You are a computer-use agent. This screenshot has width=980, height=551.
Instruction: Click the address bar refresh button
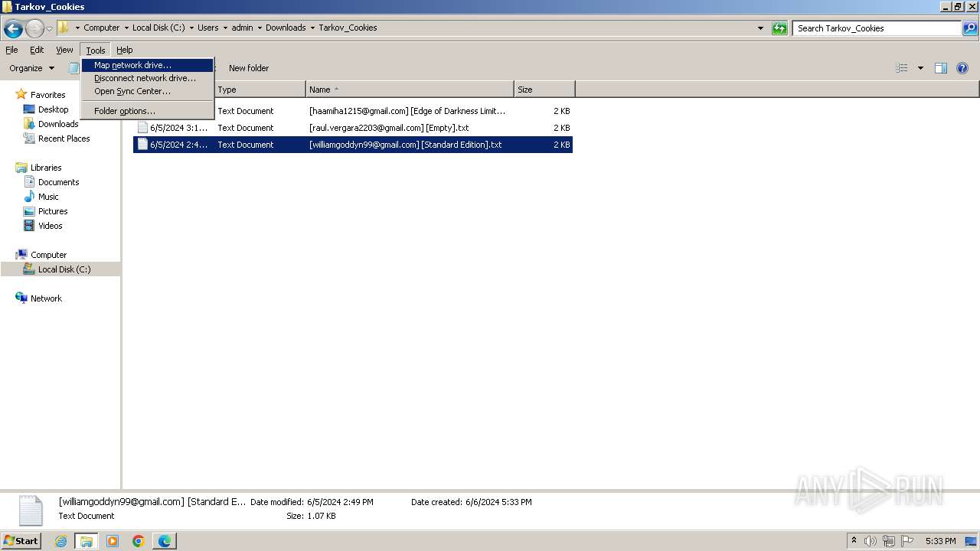click(x=779, y=28)
